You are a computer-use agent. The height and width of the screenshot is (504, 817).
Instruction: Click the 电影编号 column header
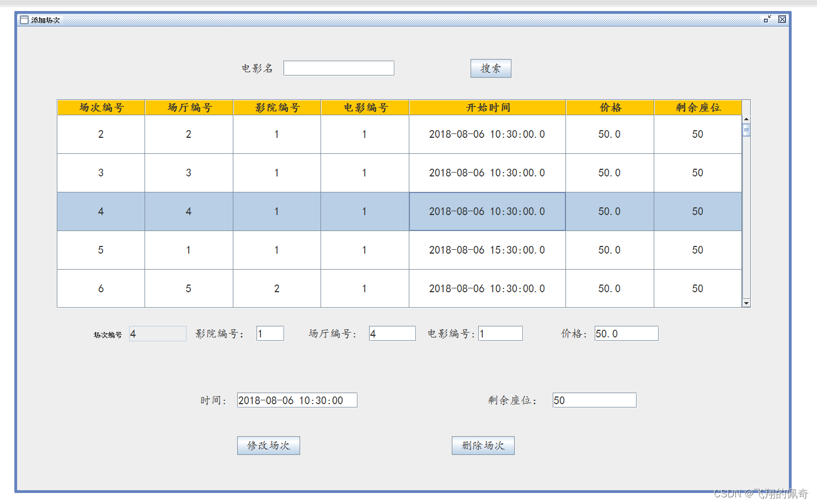(365, 108)
